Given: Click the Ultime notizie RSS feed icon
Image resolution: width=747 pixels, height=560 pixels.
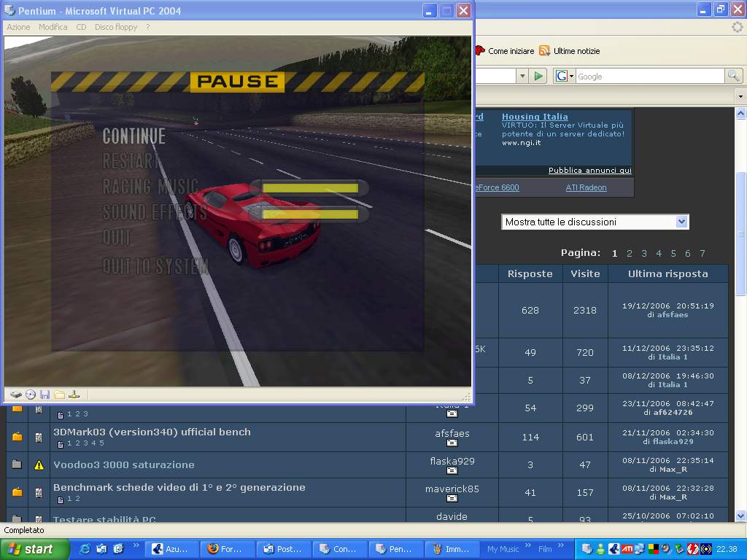Looking at the screenshot, I should 544,50.
